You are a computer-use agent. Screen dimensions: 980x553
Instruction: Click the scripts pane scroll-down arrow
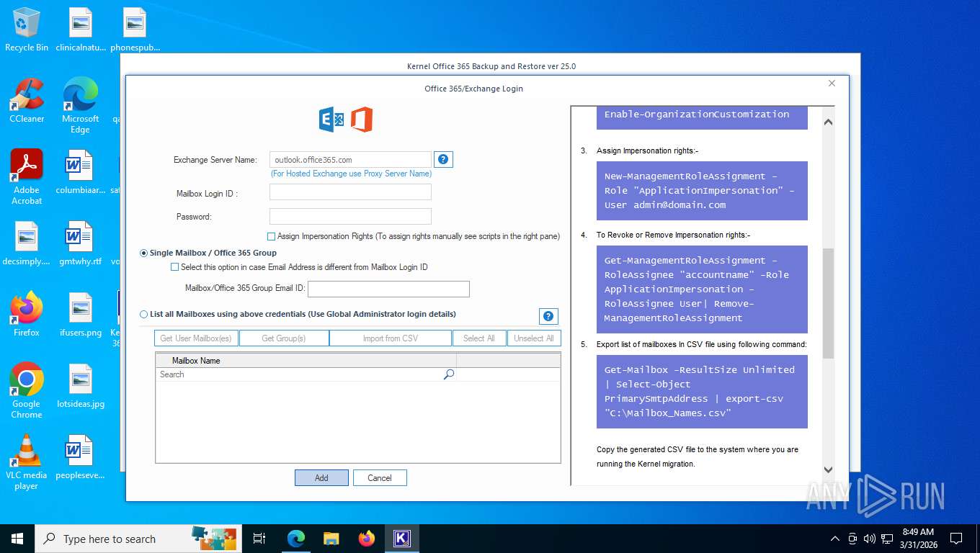click(828, 469)
